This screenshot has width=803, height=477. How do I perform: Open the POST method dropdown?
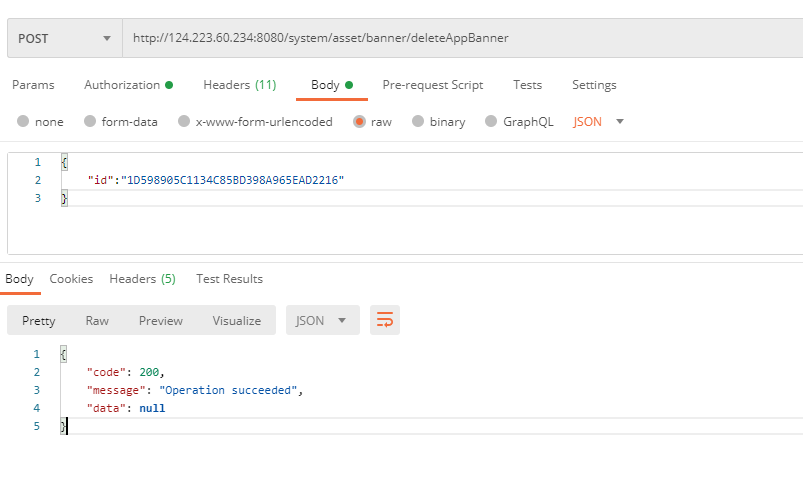pos(64,38)
